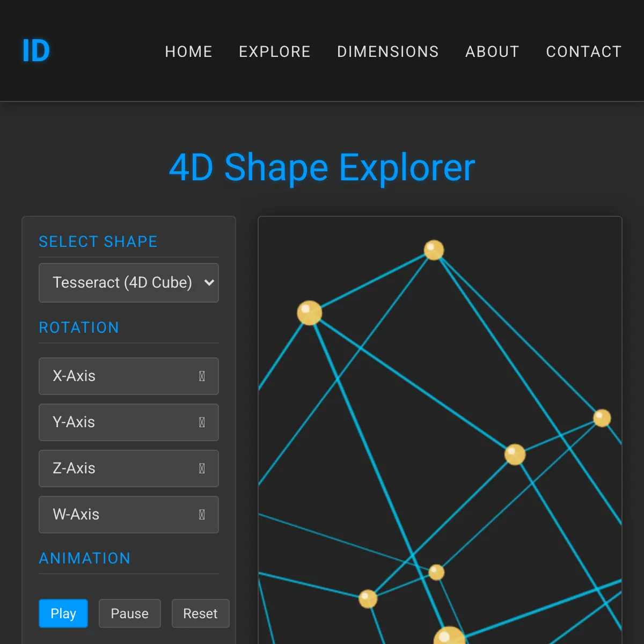Open the DIMENSIONS menu item
This screenshot has width=644, height=644.
[387, 52]
